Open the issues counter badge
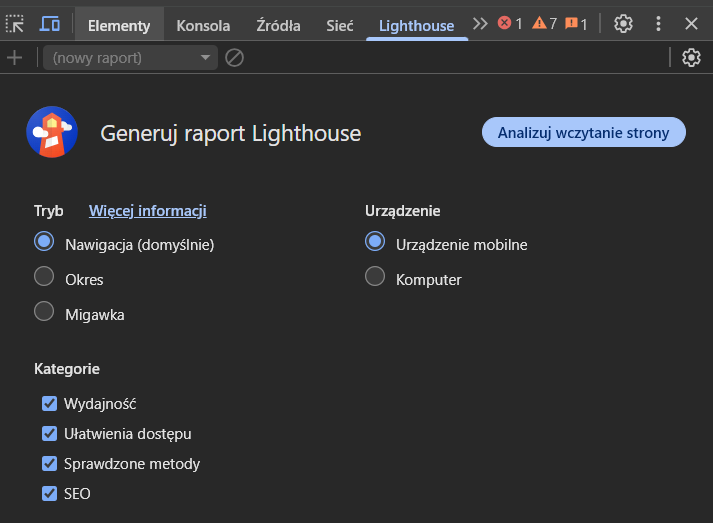 (x=576, y=24)
